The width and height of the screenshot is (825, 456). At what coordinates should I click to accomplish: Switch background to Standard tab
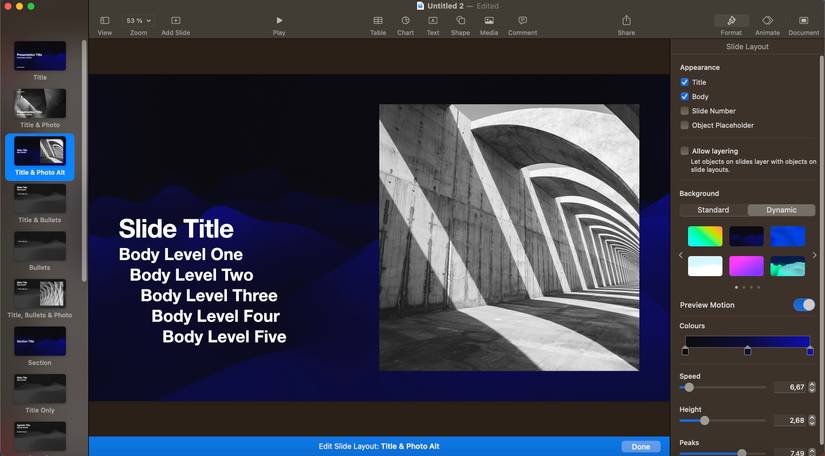713,210
